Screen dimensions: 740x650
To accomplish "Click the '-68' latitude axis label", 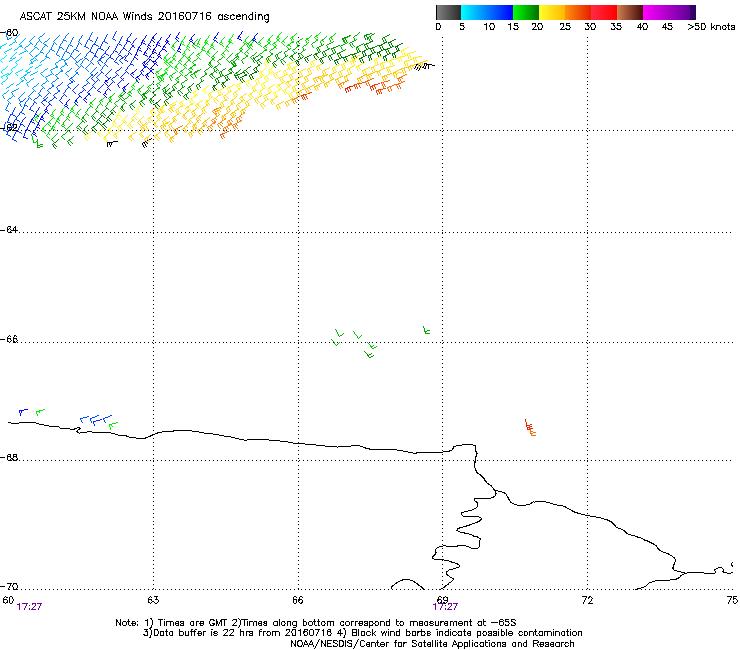I will click(9, 457).
